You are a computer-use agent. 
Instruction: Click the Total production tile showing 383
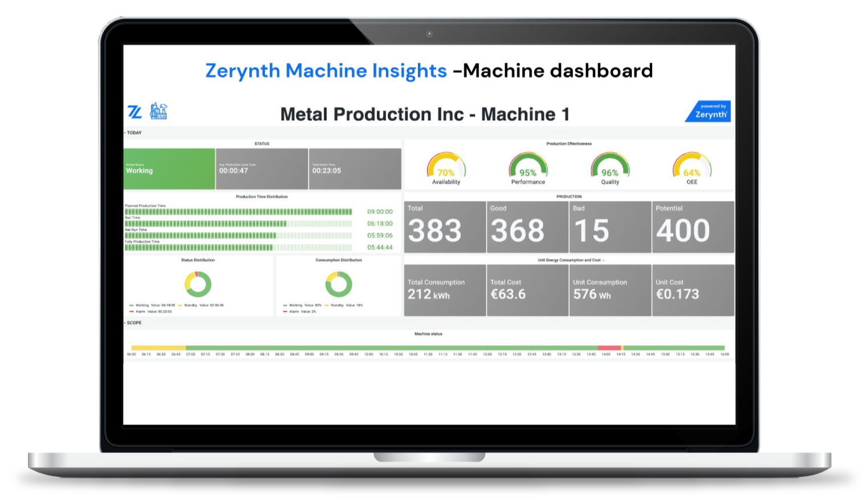[445, 227]
